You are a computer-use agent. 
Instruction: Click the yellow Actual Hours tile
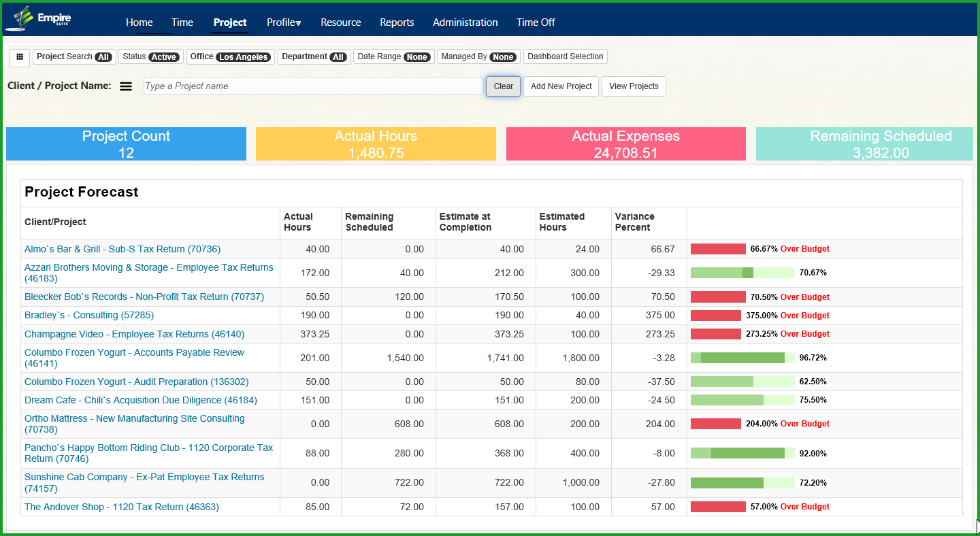click(x=376, y=144)
